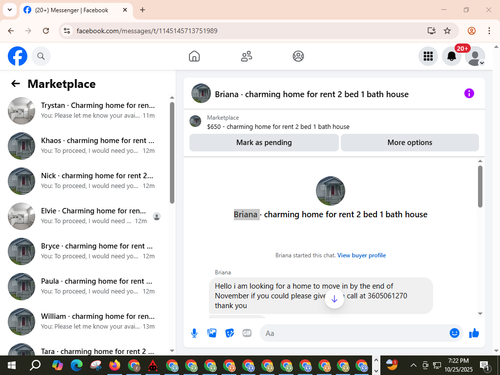Open the emoji picker in message box

coord(454,333)
